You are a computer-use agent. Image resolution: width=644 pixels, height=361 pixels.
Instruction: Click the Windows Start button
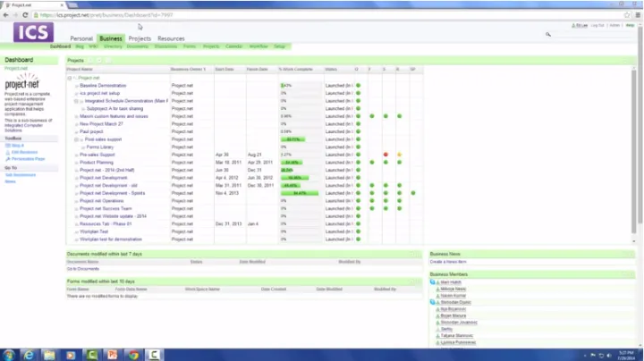(11, 353)
